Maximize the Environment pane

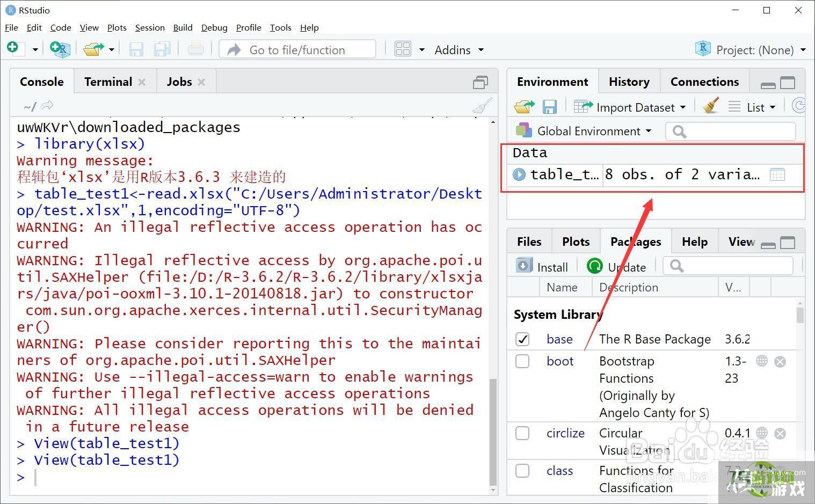click(788, 83)
